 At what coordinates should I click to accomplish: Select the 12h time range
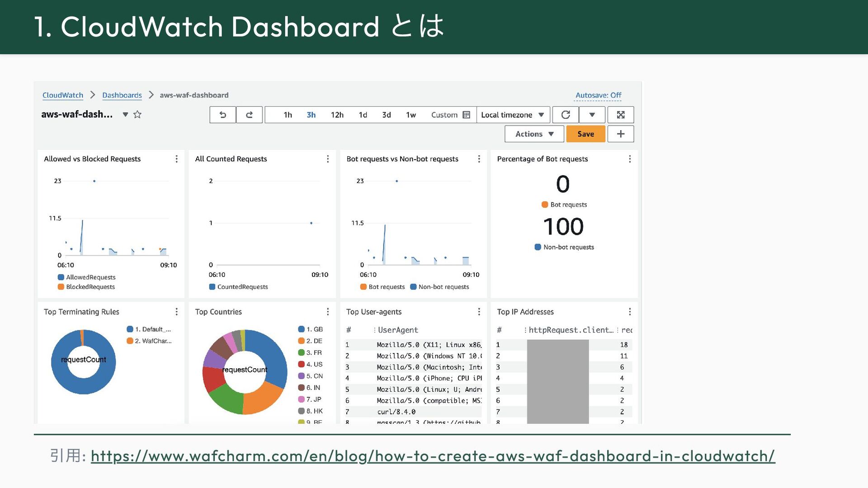click(x=337, y=115)
